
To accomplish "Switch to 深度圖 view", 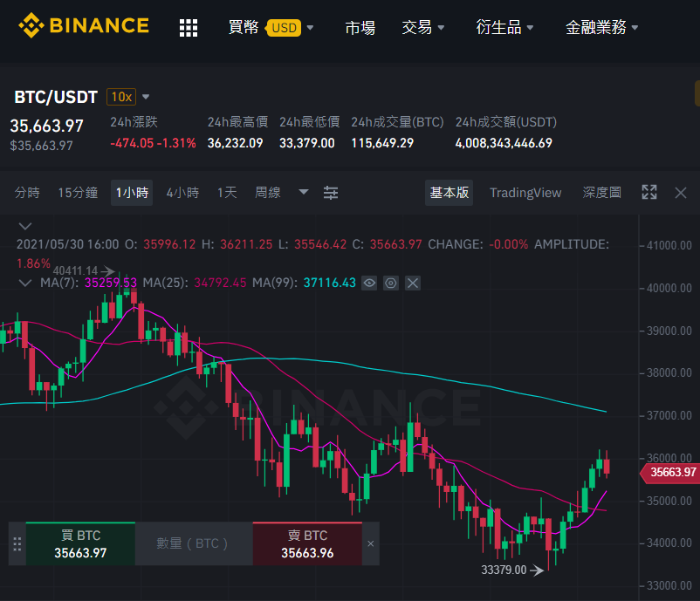I will 601,193.
